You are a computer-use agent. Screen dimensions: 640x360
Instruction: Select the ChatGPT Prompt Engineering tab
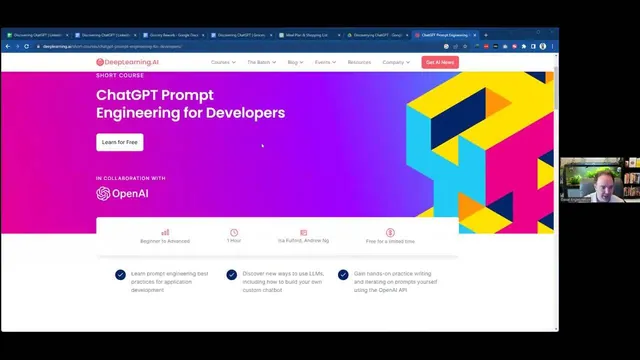[445, 35]
